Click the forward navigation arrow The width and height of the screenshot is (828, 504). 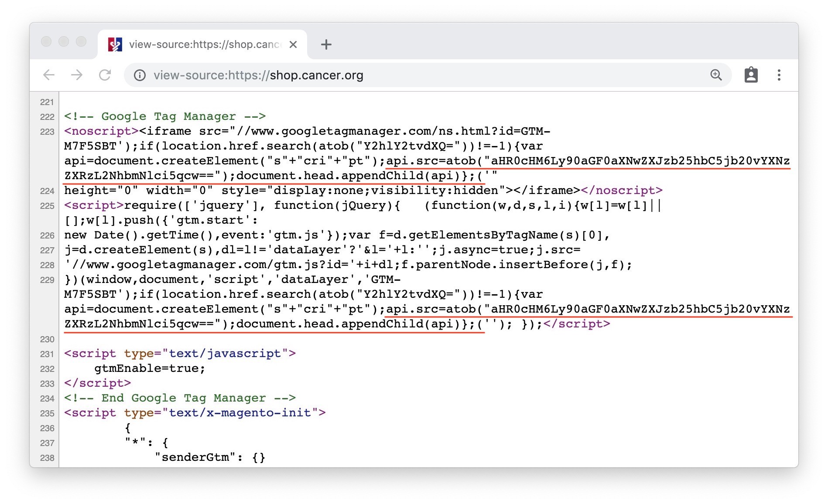(77, 75)
